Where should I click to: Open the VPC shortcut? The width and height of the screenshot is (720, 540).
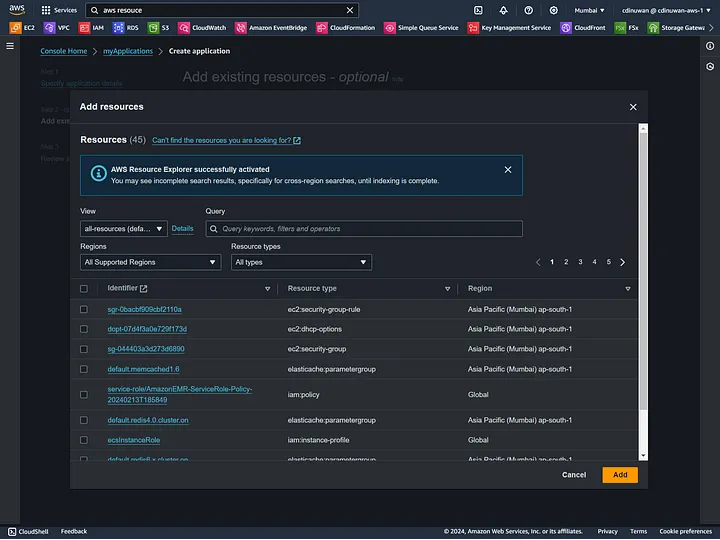click(56, 28)
